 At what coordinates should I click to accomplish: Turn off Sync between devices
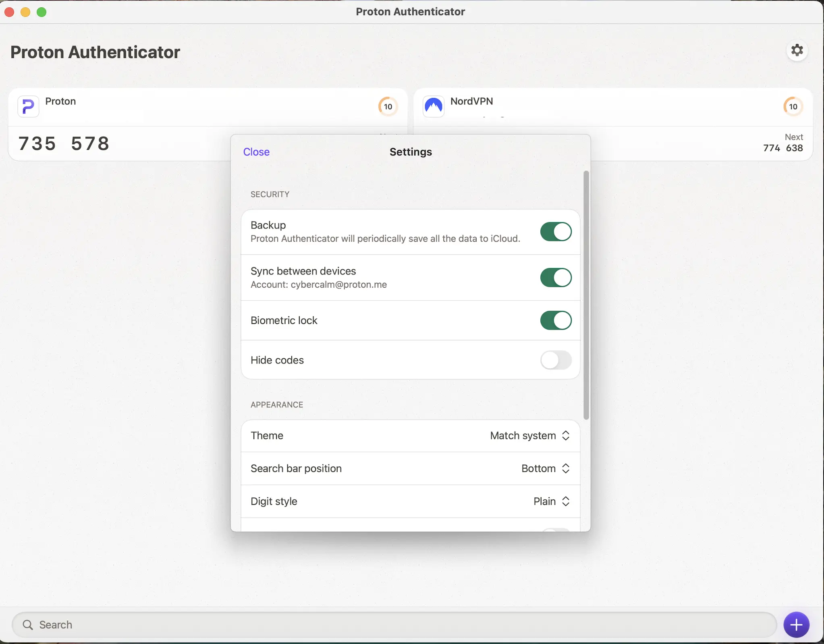555,278
